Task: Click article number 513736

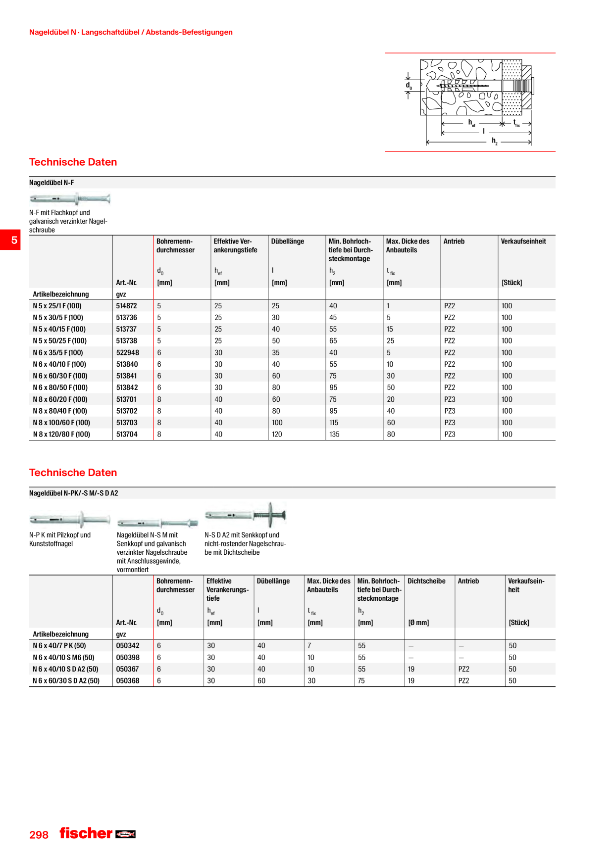Action: click(127, 318)
